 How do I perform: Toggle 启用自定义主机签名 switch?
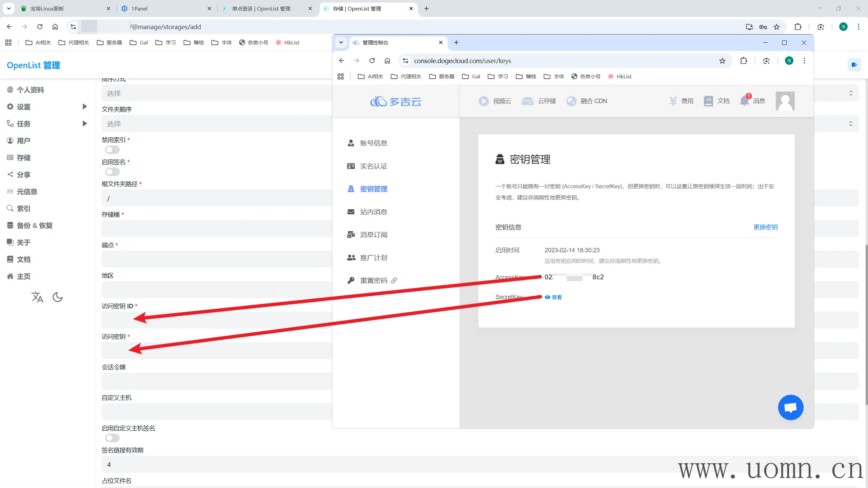pos(112,438)
